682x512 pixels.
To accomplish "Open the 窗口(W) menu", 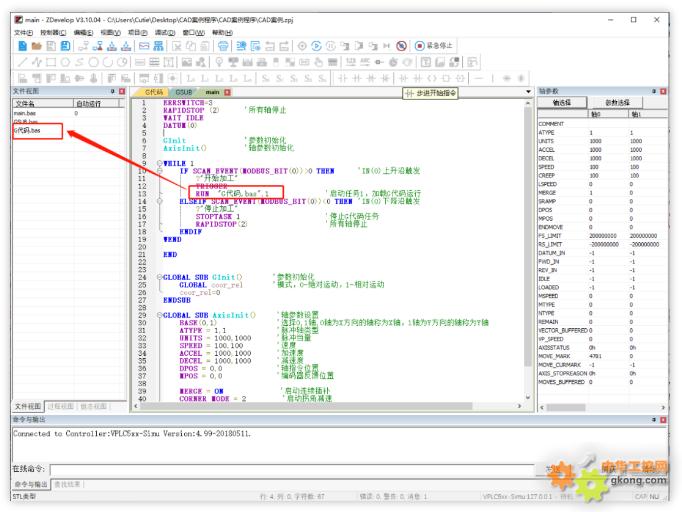I will pyautogui.click(x=194, y=33).
